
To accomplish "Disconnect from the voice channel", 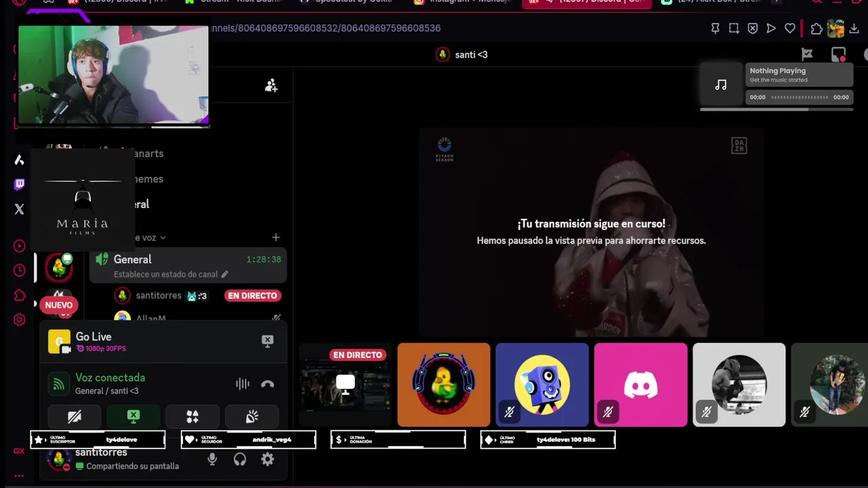I will [267, 384].
